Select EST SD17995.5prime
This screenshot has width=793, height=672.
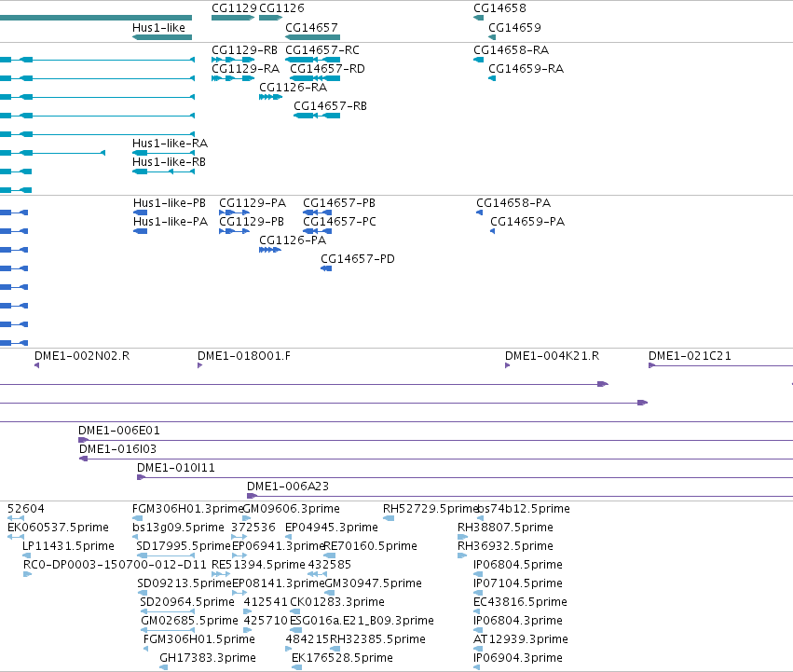(184, 546)
